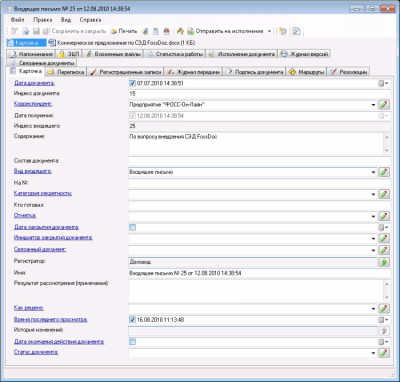Click the Индекс документа field containing 15
This screenshot has height=382, width=400.
tap(259, 94)
